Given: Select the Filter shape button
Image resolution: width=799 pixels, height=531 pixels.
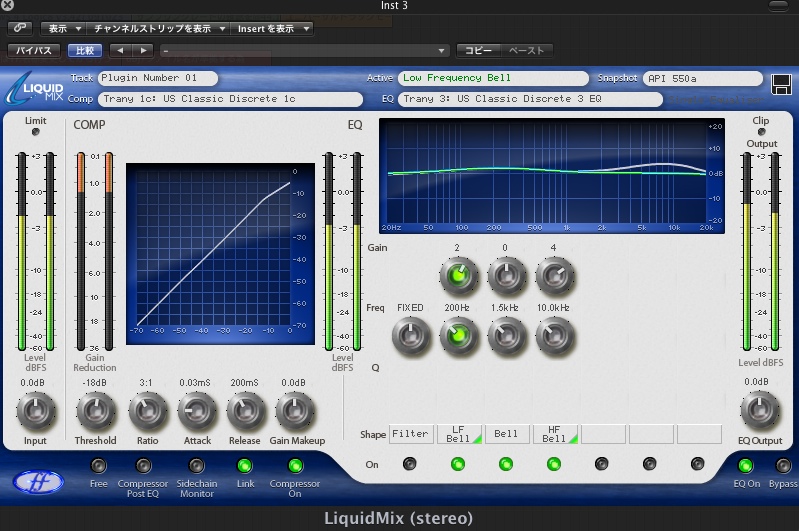Looking at the screenshot, I should point(411,434).
